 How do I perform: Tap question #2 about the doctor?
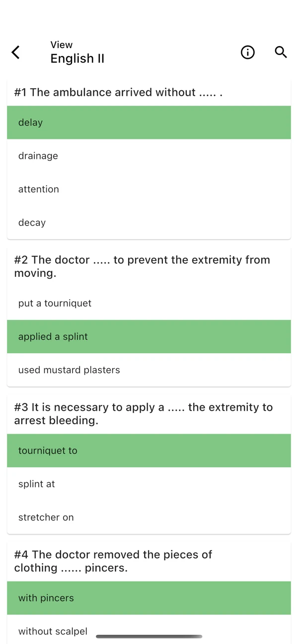pos(142,266)
